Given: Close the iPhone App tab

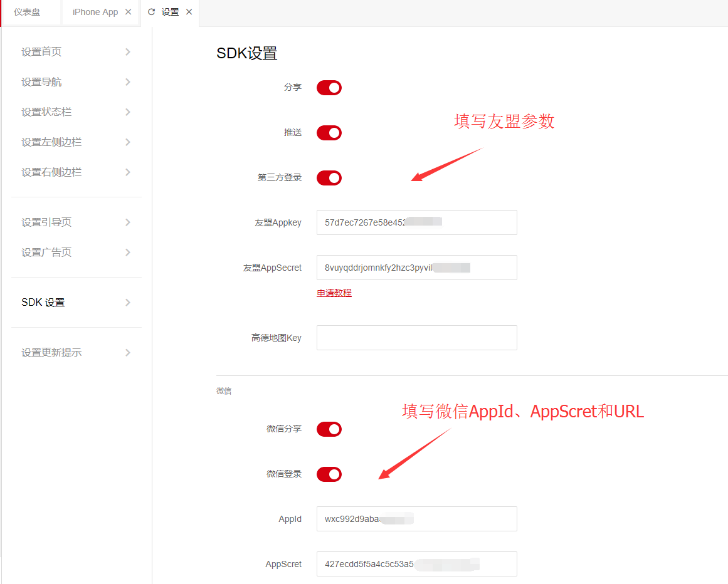Looking at the screenshot, I should pyautogui.click(x=129, y=12).
